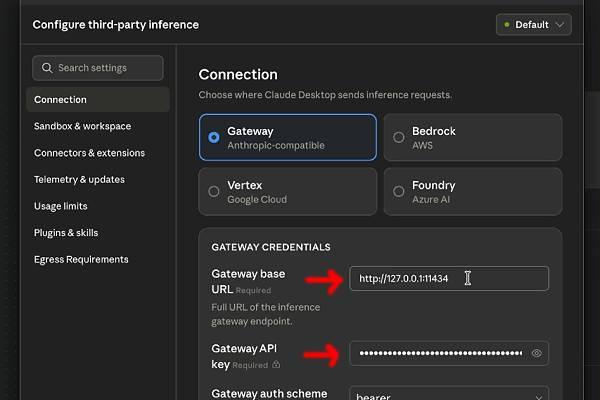The height and width of the screenshot is (400, 600).
Task: Open Usage limits section
Action: tap(60, 206)
